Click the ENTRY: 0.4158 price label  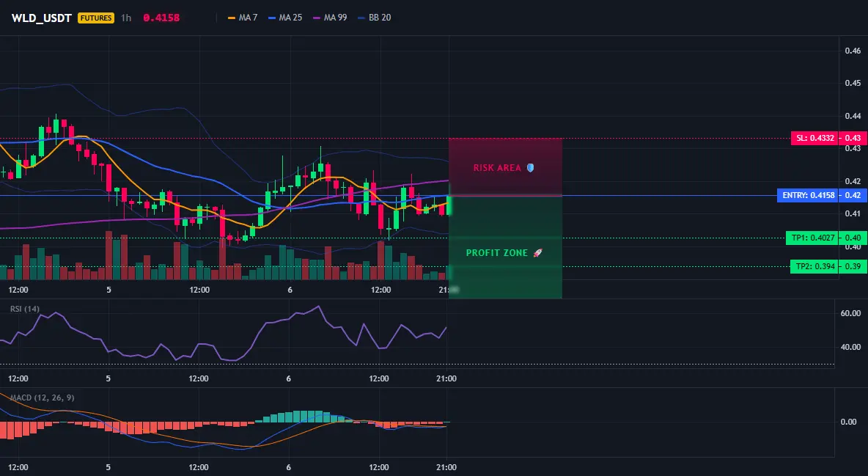(808, 195)
